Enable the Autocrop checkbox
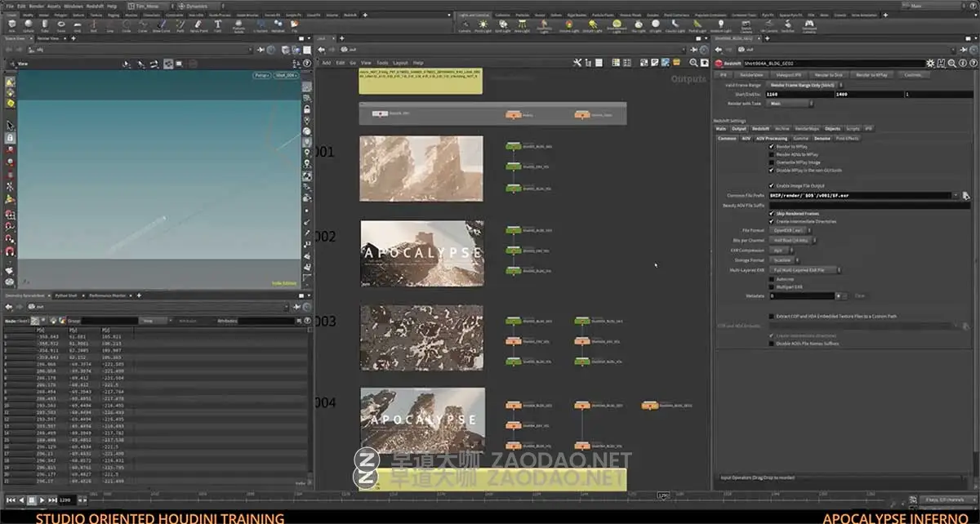This screenshot has width=980, height=524. [x=772, y=278]
